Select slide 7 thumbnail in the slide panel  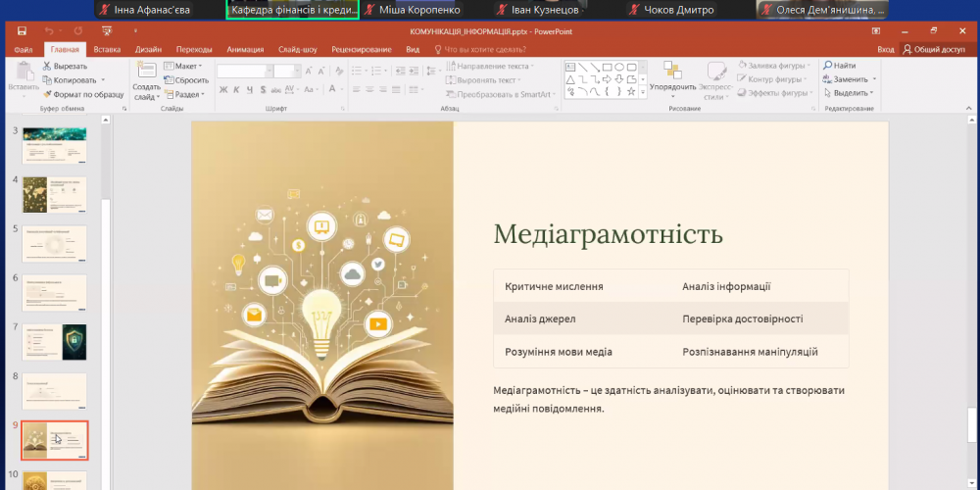pos(55,342)
